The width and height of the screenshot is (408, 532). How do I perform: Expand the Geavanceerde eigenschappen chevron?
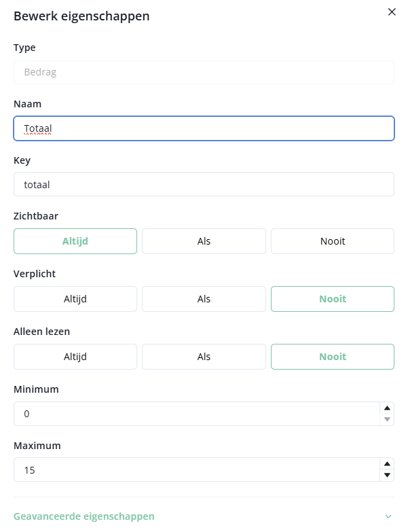388,516
